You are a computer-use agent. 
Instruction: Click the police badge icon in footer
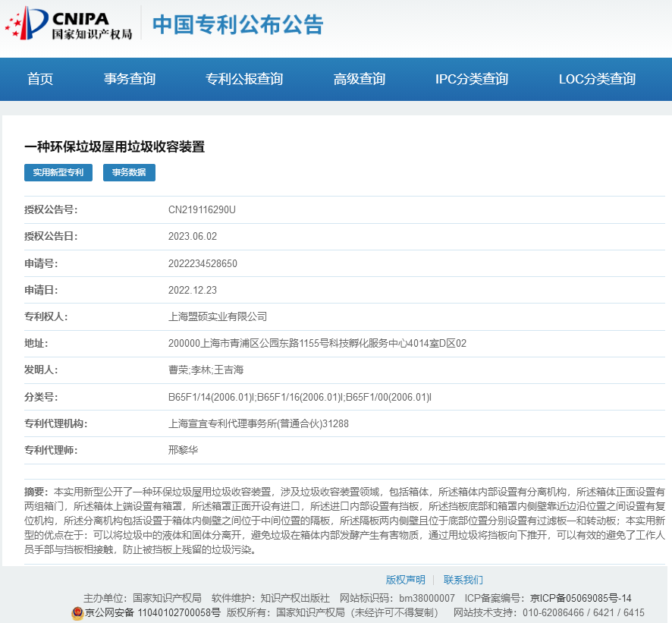[x=77, y=612]
